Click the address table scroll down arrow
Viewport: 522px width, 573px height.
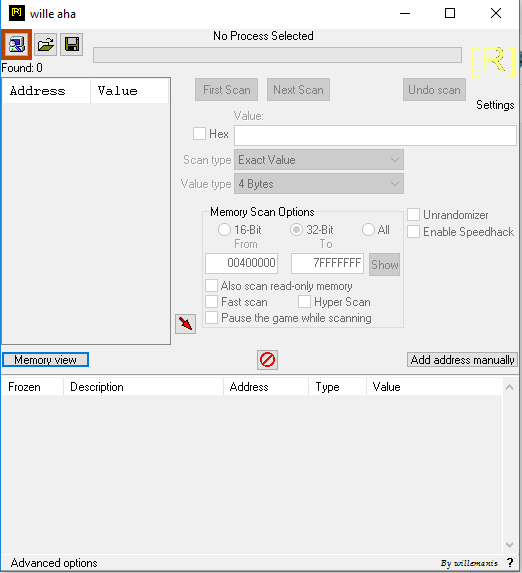point(510,545)
